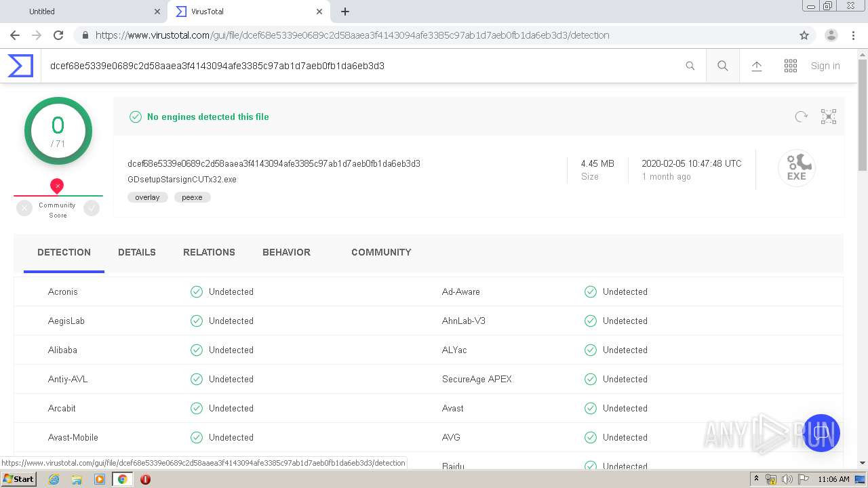Open the media player taskbar icon
The image size is (868, 488).
(100, 479)
